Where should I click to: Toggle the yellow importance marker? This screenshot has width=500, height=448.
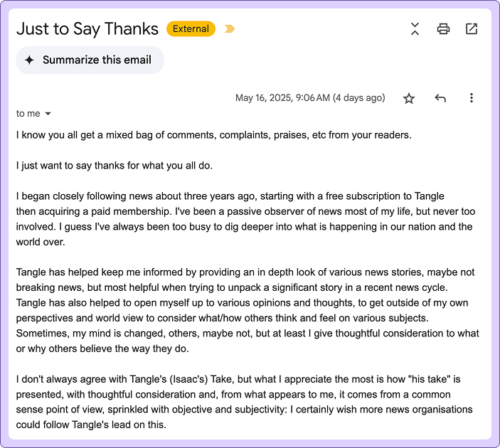[229, 29]
